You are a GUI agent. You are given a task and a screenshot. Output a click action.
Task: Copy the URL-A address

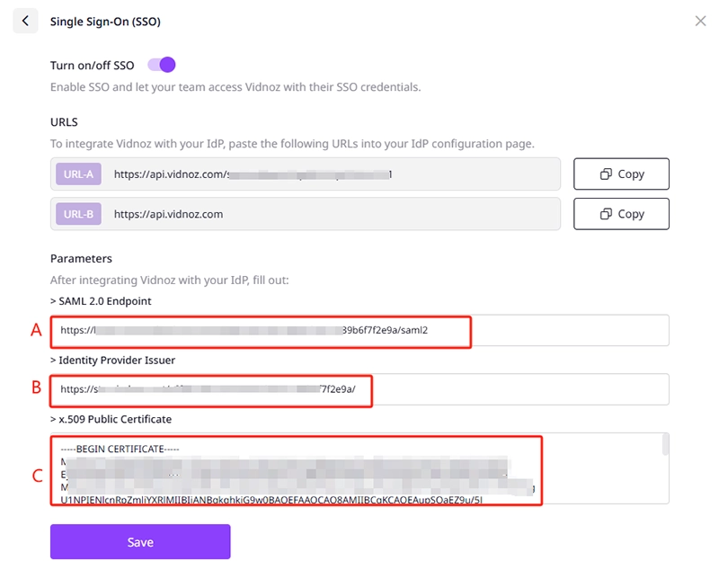(621, 174)
